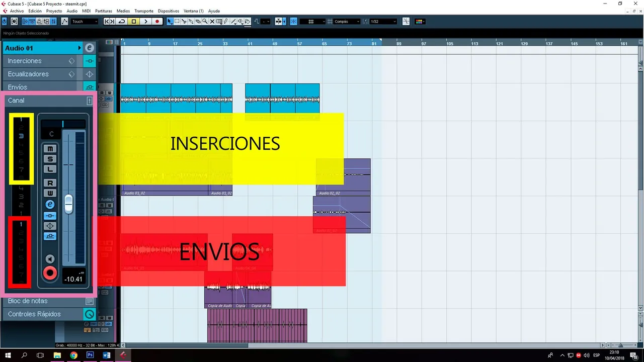Collapse the Canal inspector section
Image resolution: width=644 pixels, height=362 pixels.
tap(49, 100)
